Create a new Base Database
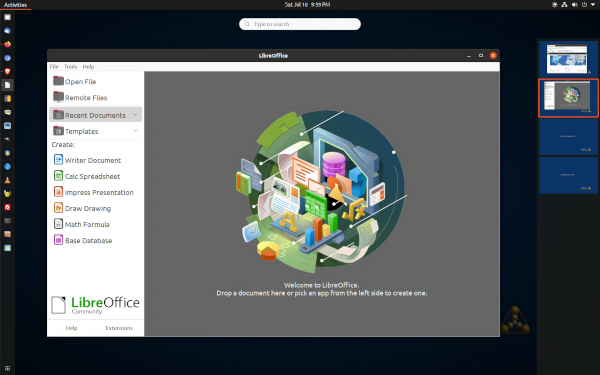 (x=83, y=240)
